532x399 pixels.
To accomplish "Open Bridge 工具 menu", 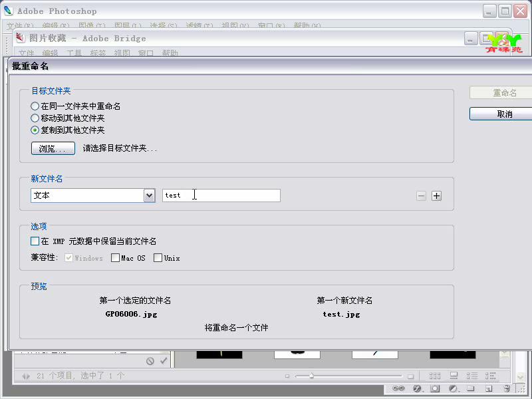I will [74, 53].
